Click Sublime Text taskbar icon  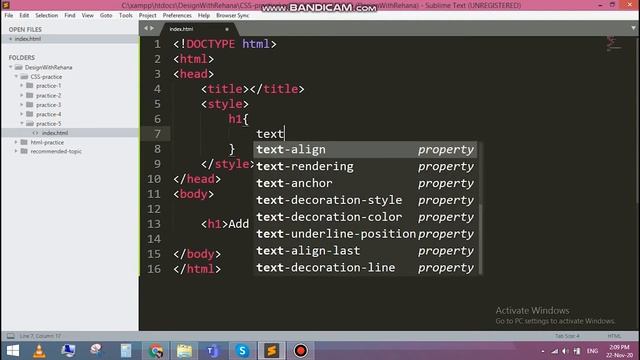pos(271,351)
